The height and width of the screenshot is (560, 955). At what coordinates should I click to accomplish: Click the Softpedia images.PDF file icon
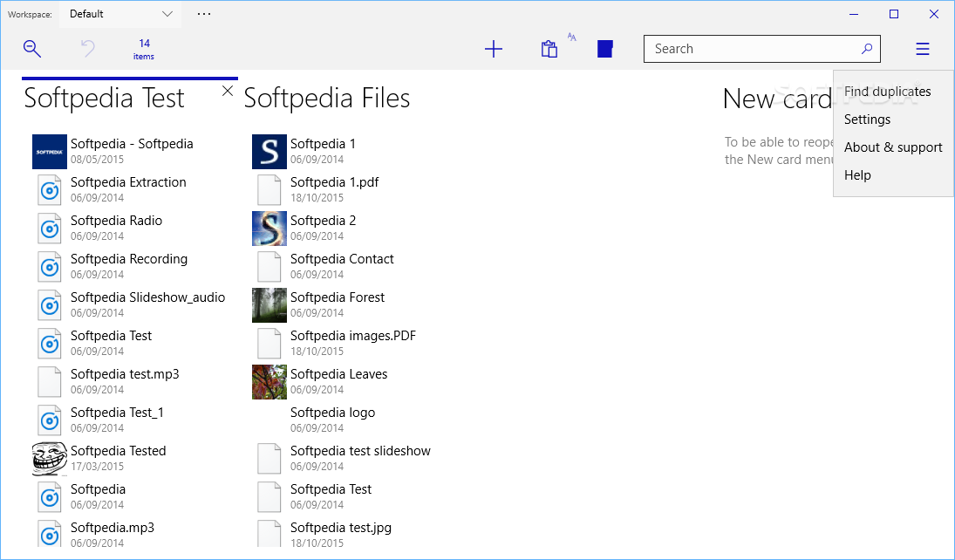click(269, 344)
